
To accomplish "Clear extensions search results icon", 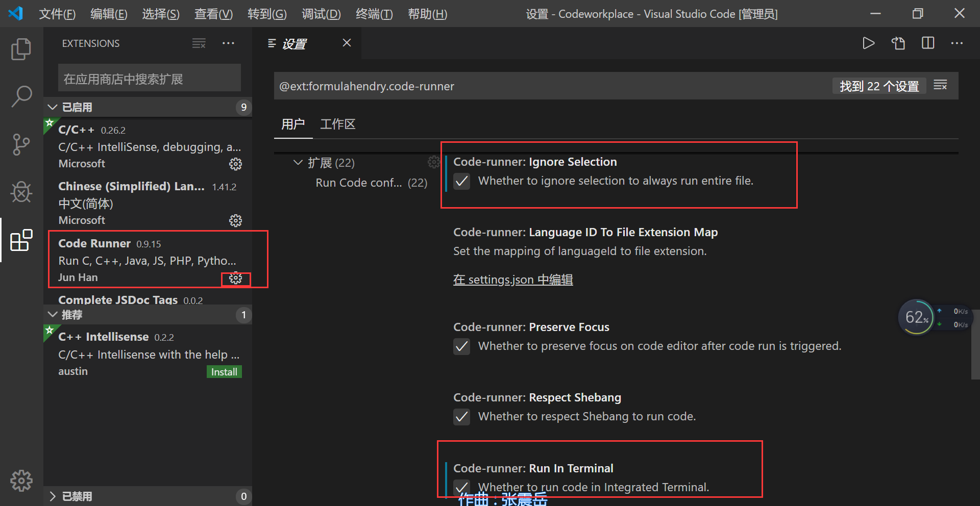I will (199, 43).
